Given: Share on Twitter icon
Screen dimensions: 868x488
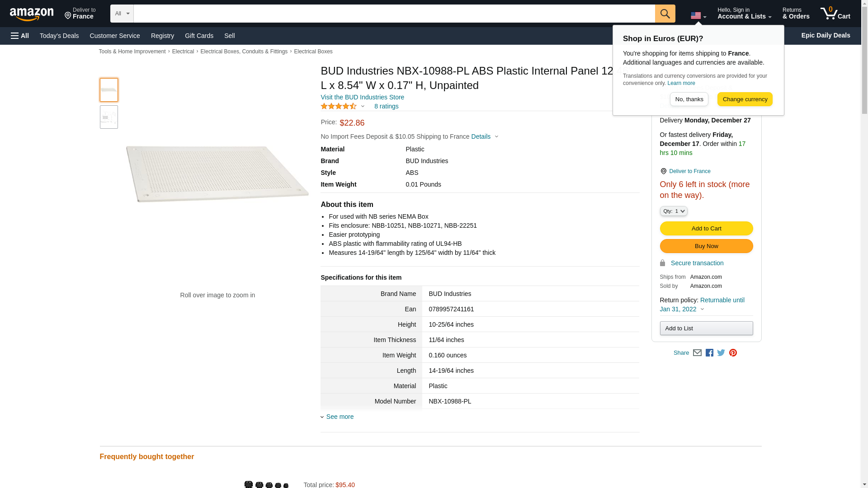Looking at the screenshot, I should [x=721, y=353].
